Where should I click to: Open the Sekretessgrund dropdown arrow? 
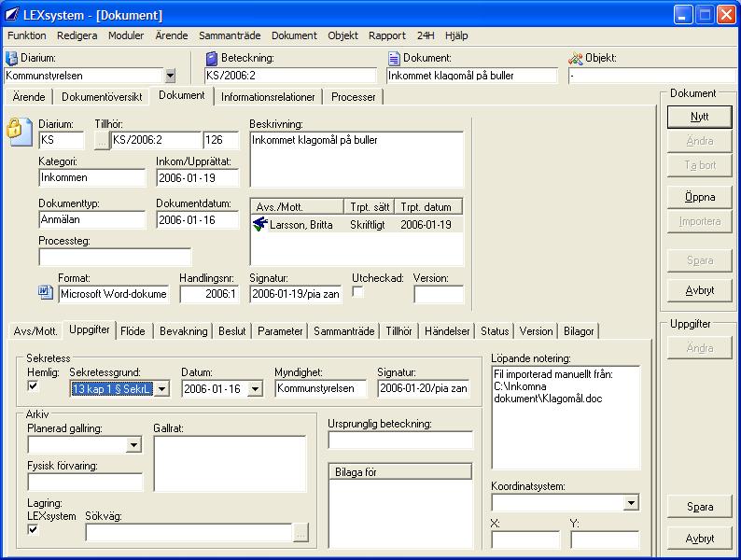click(x=161, y=389)
